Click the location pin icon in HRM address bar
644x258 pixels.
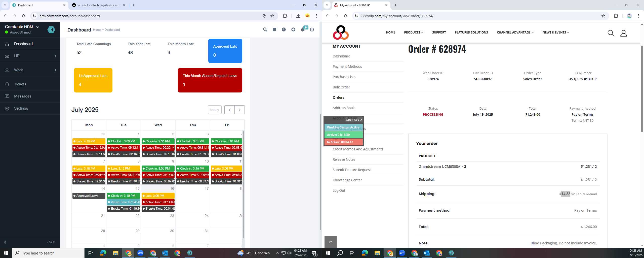[264, 16]
